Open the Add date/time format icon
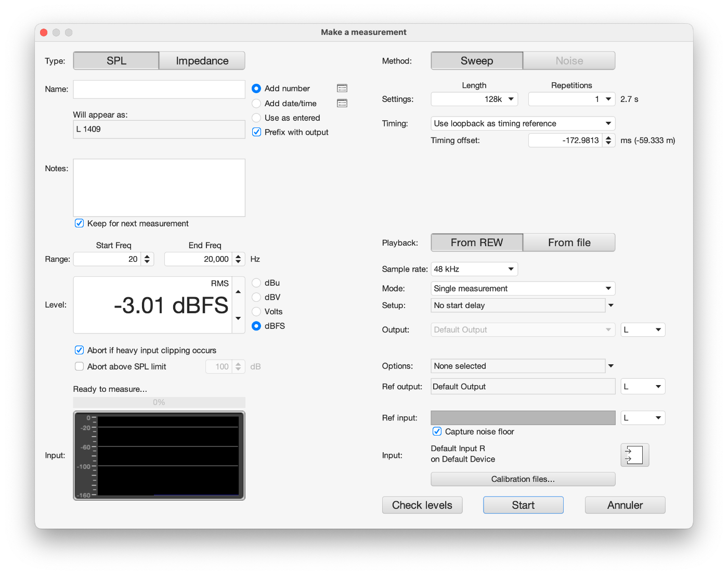 342,103
